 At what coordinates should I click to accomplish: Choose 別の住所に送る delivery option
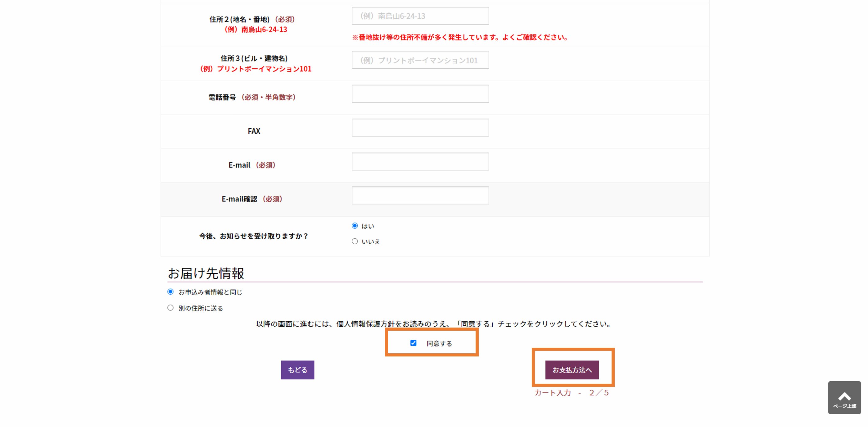coord(170,308)
